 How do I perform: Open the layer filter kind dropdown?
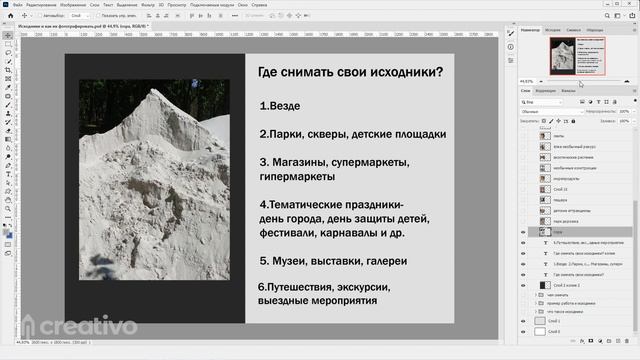click(542, 102)
